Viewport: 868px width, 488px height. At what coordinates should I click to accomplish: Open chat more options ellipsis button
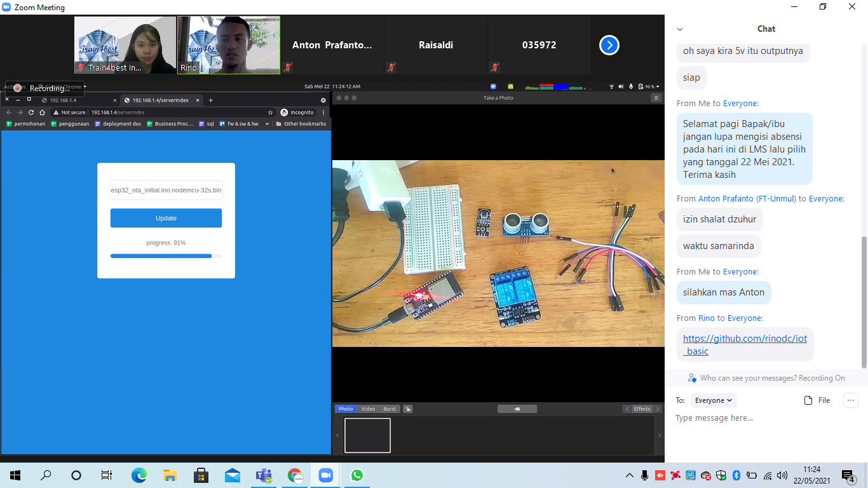(x=850, y=400)
